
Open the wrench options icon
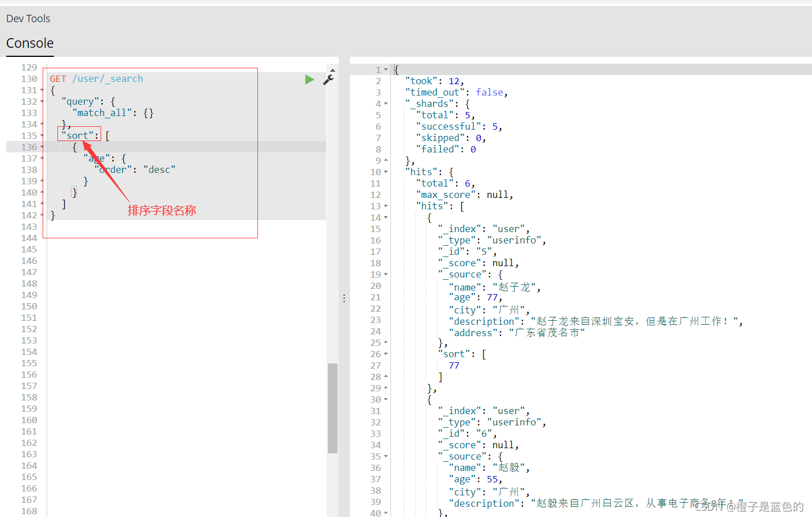(328, 80)
